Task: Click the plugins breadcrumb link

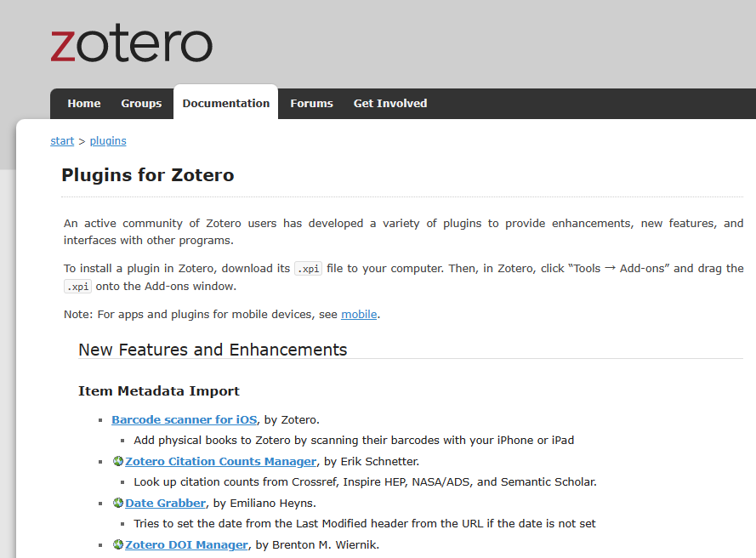Action: [108, 141]
